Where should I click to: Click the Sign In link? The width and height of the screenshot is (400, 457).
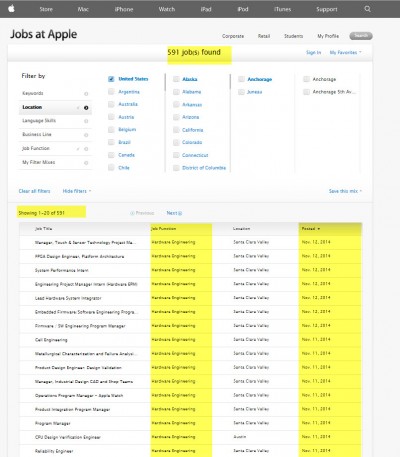coord(313,52)
